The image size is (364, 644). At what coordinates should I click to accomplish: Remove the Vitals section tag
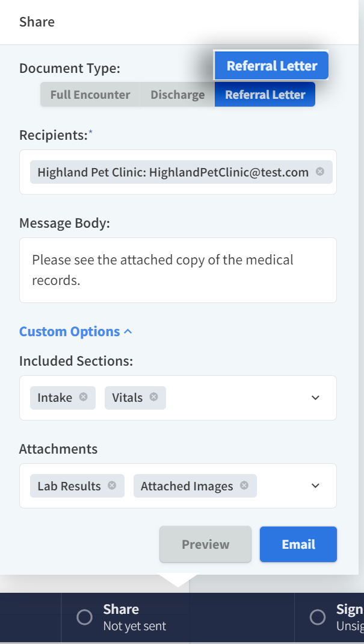tap(154, 397)
